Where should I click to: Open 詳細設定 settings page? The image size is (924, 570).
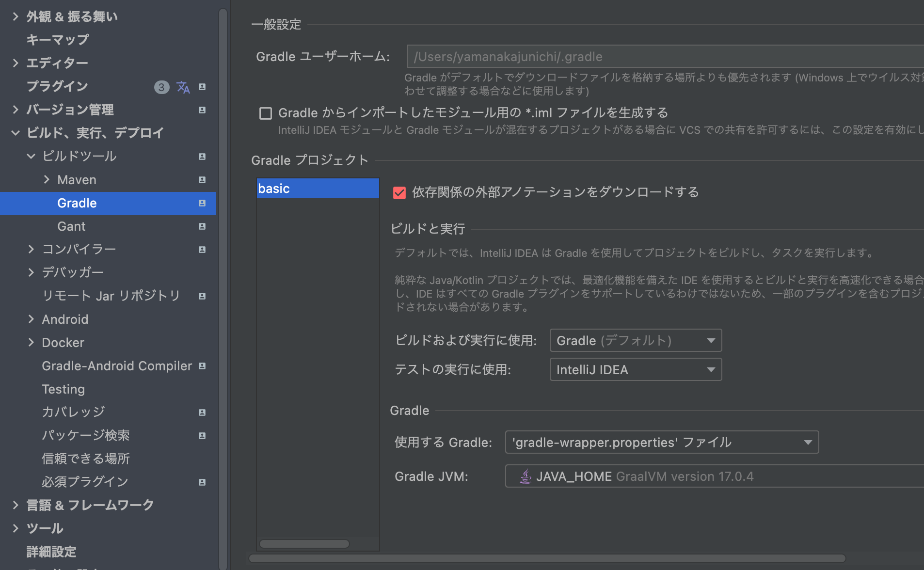[51, 552]
